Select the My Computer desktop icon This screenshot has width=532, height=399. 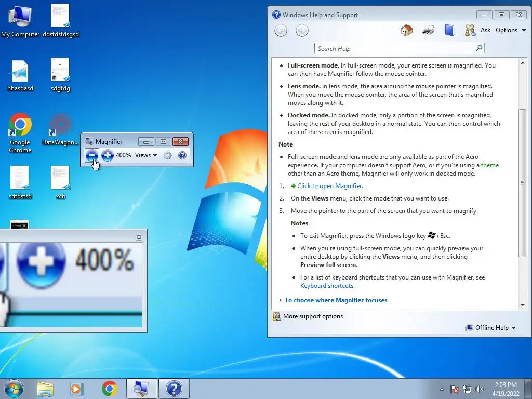(x=20, y=21)
